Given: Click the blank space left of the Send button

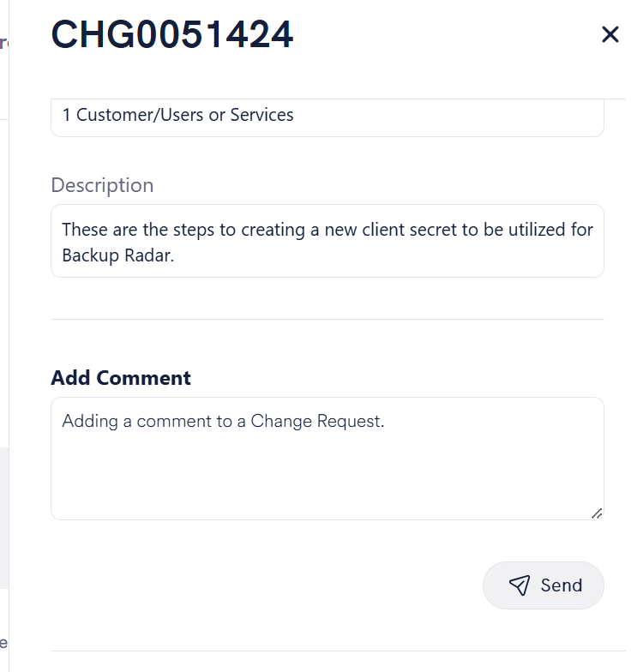Looking at the screenshot, I should 266,585.
